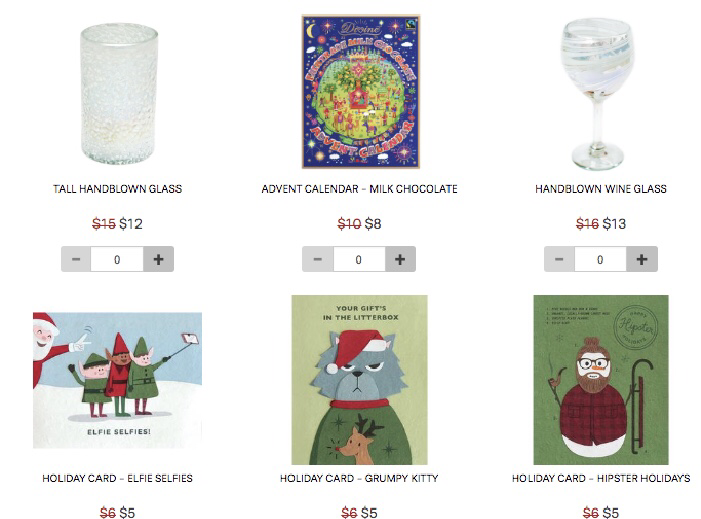701x519 pixels.
Task: Click plus button for Advent Calendar
Action: (400, 259)
